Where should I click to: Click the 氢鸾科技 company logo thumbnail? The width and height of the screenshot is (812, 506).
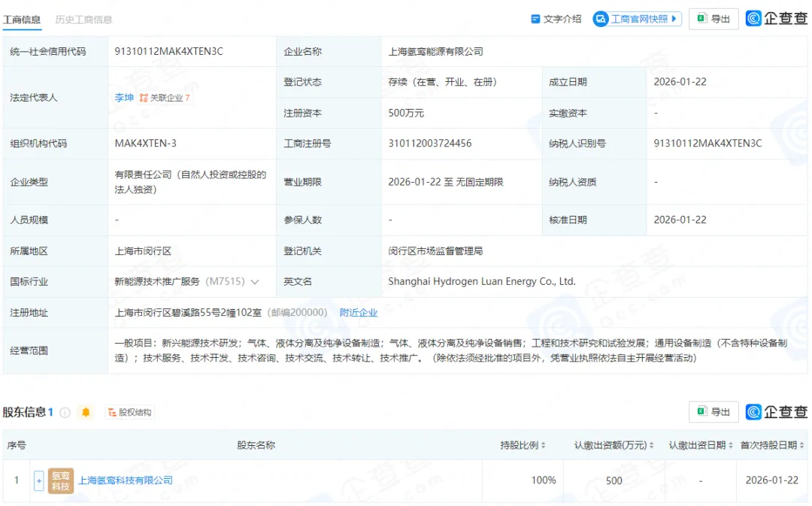61,480
